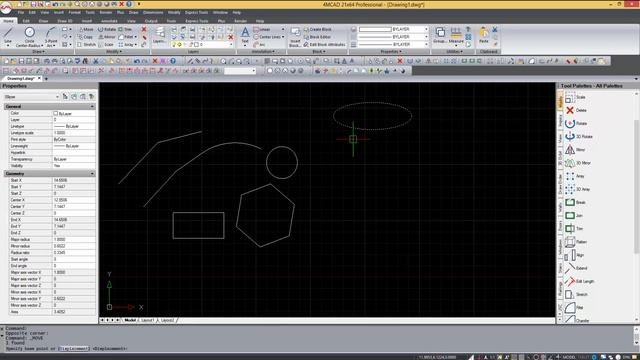Click the Edit Block Attributes button
Viewport: 640px width, 360px height.
coord(324,44)
